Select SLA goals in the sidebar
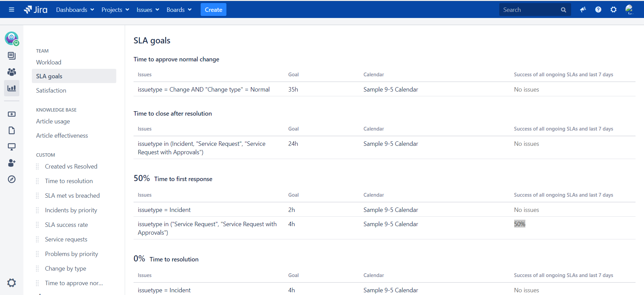 [74, 76]
